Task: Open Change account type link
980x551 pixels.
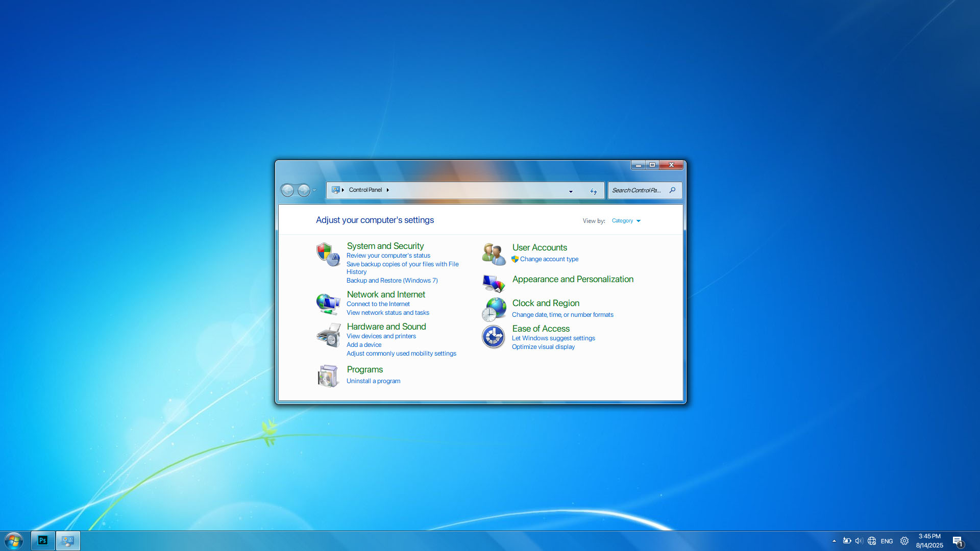Action: click(549, 259)
